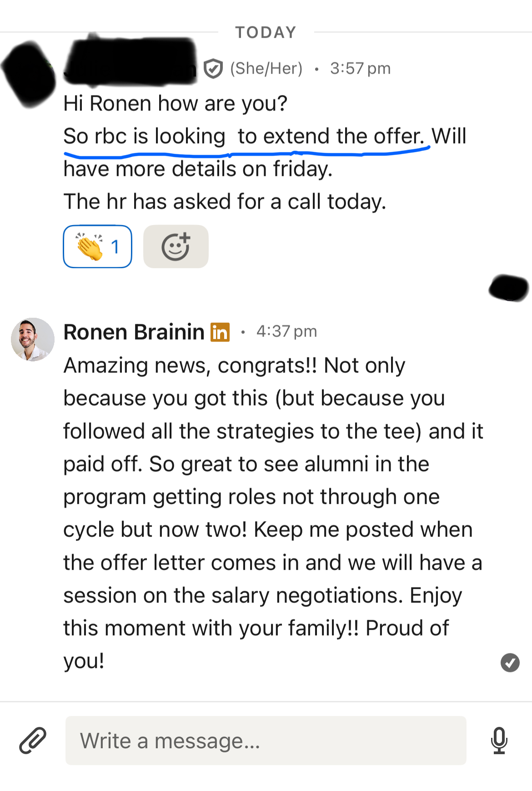Click the message delivered checkmark icon
532x791 pixels.
[510, 662]
